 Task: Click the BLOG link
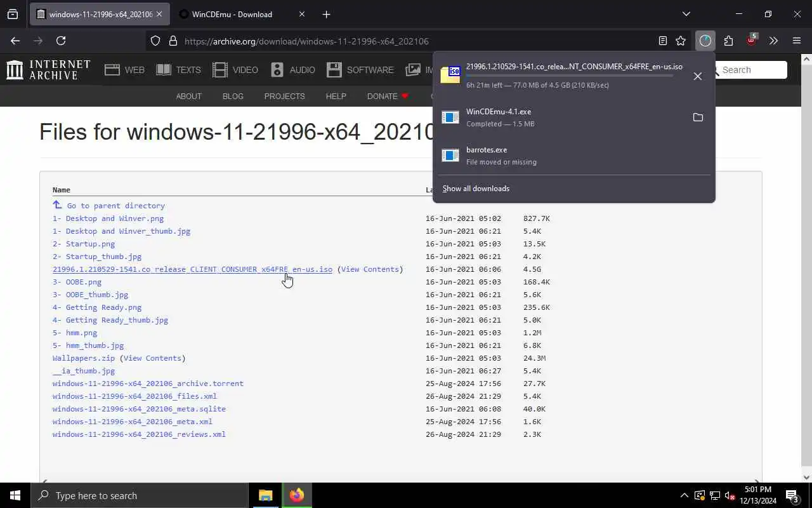[233, 97]
